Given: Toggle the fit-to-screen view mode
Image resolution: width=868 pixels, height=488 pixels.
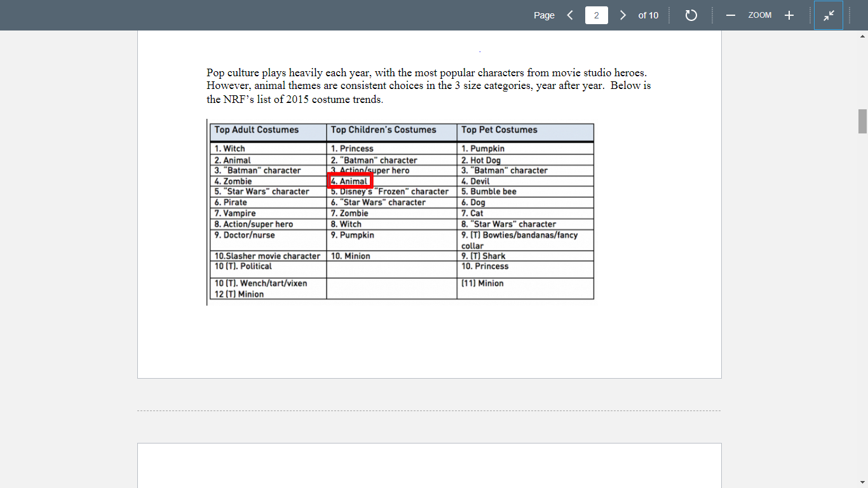Looking at the screenshot, I should coord(829,15).
